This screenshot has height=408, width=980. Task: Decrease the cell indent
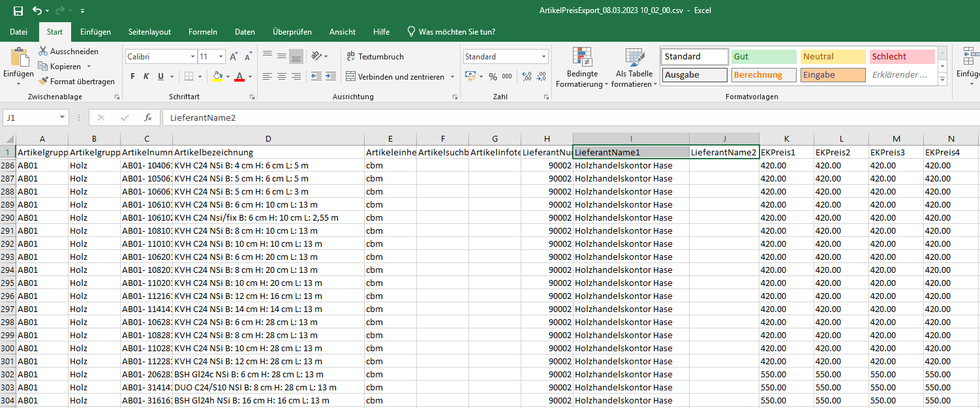pyautogui.click(x=316, y=76)
